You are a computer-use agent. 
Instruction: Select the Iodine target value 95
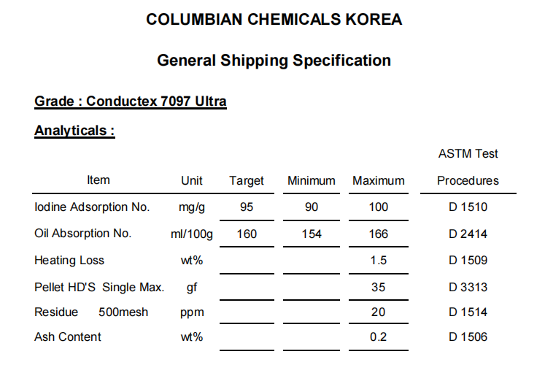point(247,207)
